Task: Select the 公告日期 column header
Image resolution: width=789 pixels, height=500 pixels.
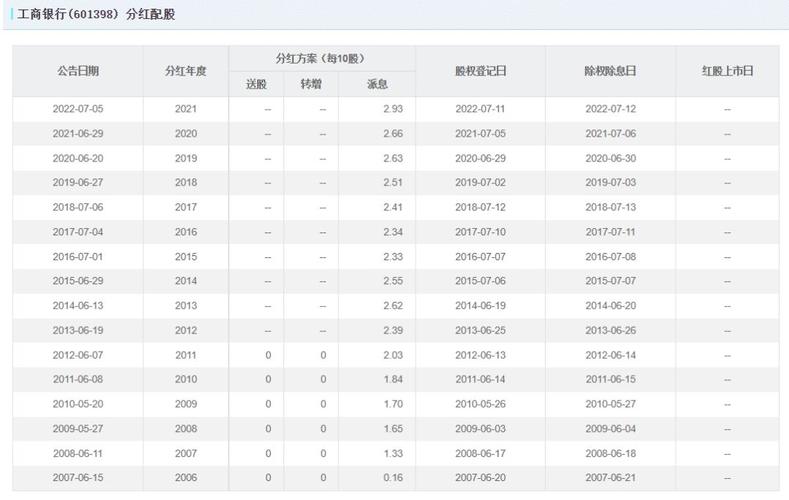Action: coord(78,71)
